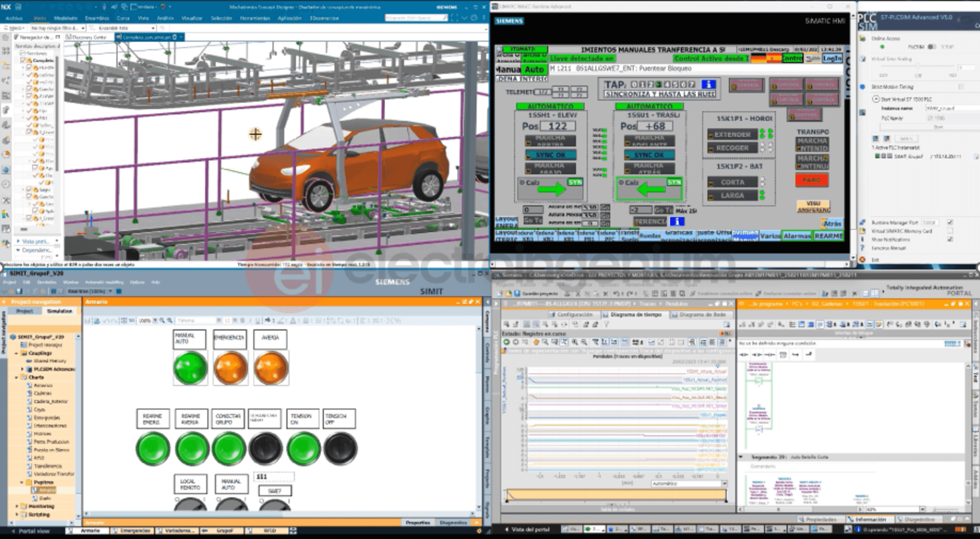This screenshot has width=980, height=539.
Task: Switch to the Configuración tab in trace editor
Action: 575,315
